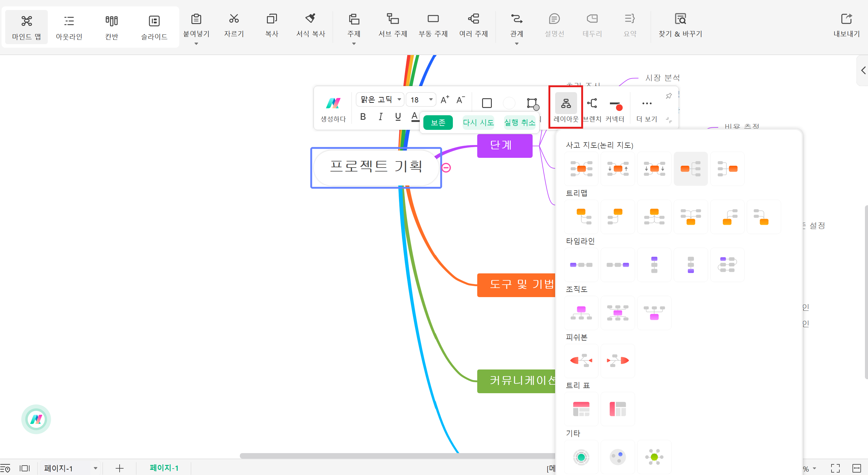Select the highlighted right-side logic map layout
868x475 pixels.
pyautogui.click(x=691, y=169)
